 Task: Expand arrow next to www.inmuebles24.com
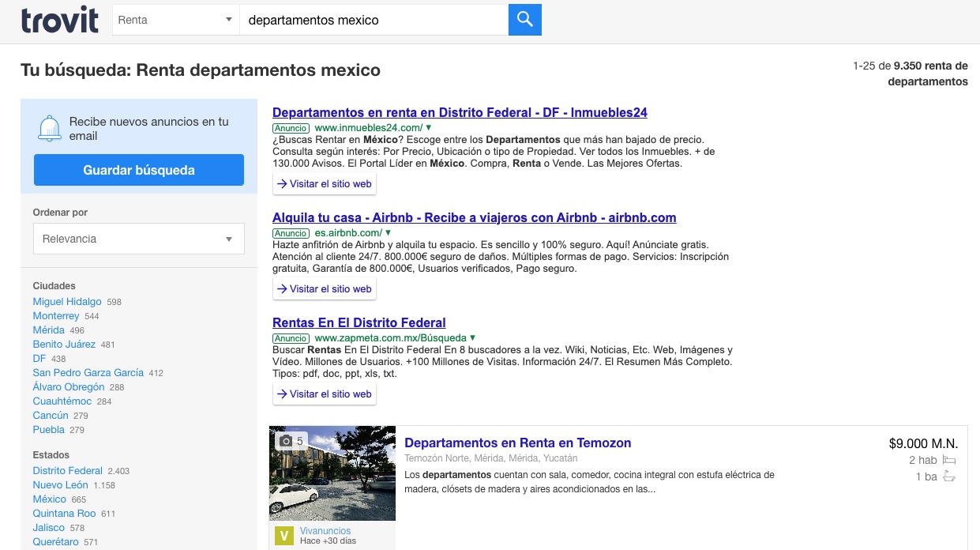pos(429,127)
